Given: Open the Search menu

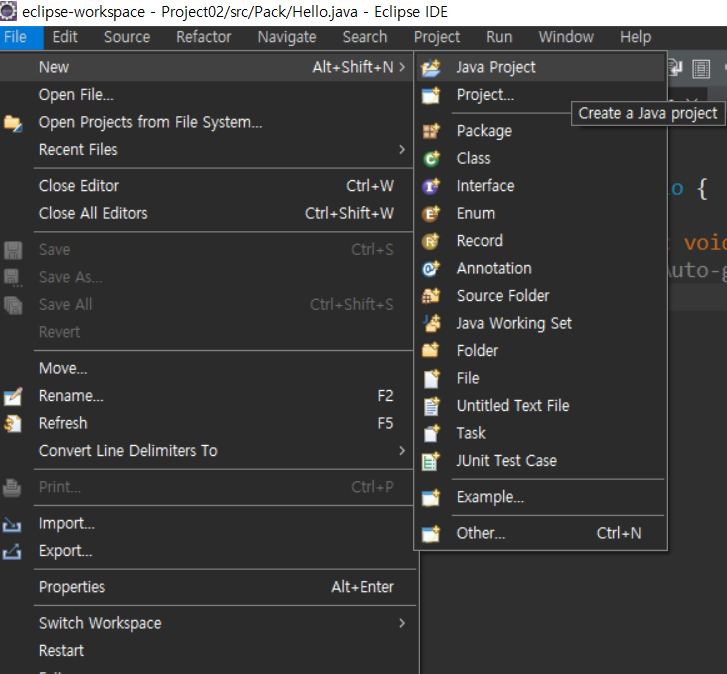Looking at the screenshot, I should point(365,37).
